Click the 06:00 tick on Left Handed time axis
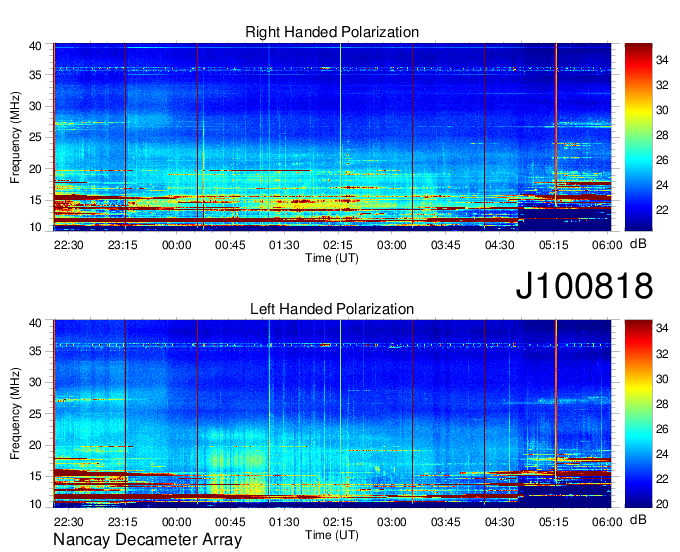The image size is (680, 552). tap(607, 522)
